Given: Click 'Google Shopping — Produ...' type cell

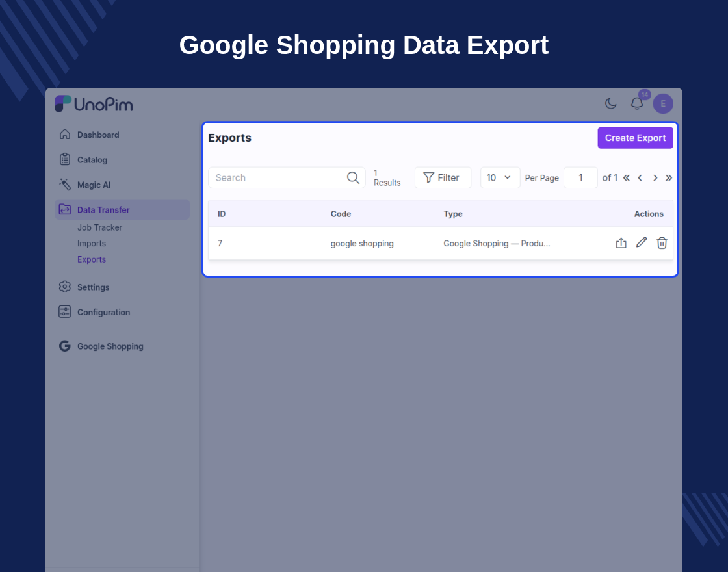Looking at the screenshot, I should pyautogui.click(x=497, y=244).
